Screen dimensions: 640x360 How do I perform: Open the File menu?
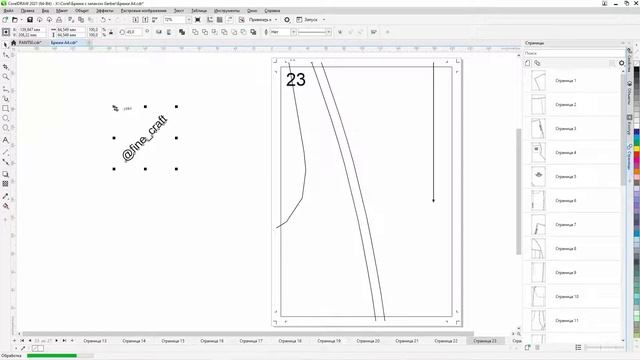(x=9, y=11)
